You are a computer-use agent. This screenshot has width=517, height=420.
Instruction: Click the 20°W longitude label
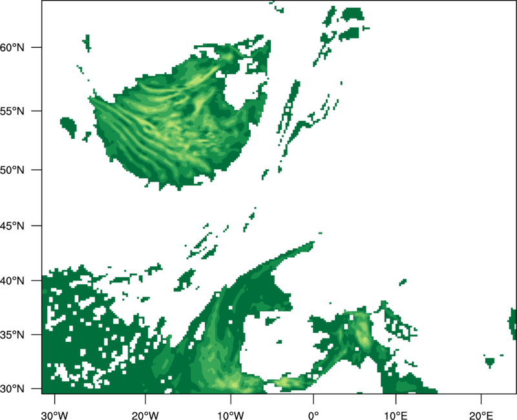[x=145, y=415]
